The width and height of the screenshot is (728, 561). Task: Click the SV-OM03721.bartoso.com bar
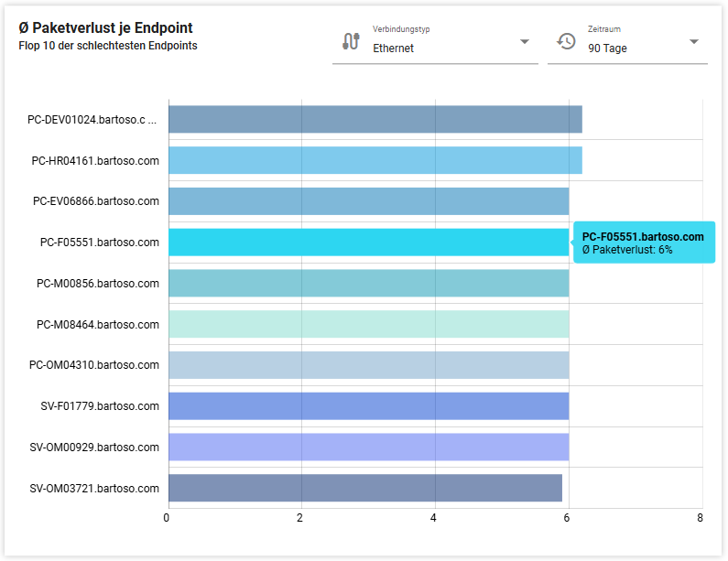pyautogui.click(x=364, y=488)
